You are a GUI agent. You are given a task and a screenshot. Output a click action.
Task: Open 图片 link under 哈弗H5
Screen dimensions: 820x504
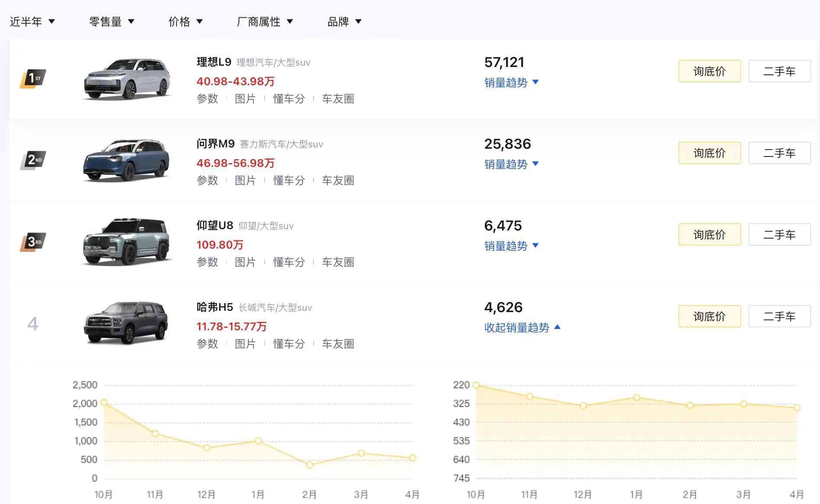click(x=245, y=344)
